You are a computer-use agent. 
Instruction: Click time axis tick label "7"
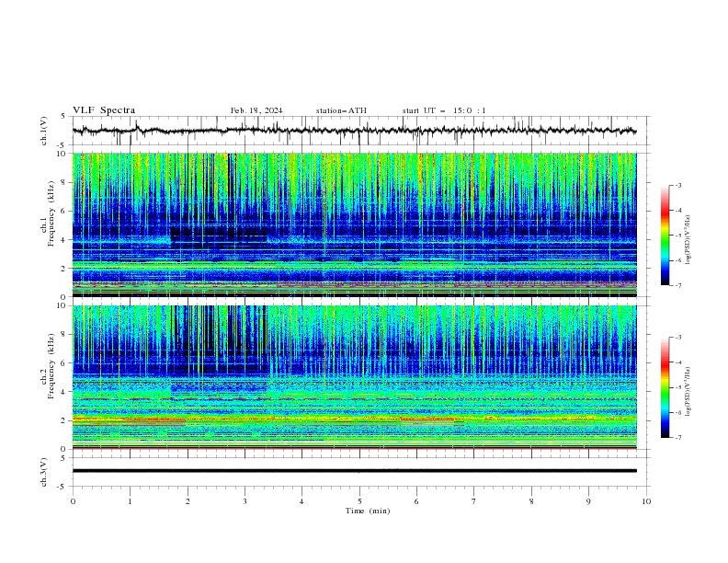pyautogui.click(x=474, y=501)
